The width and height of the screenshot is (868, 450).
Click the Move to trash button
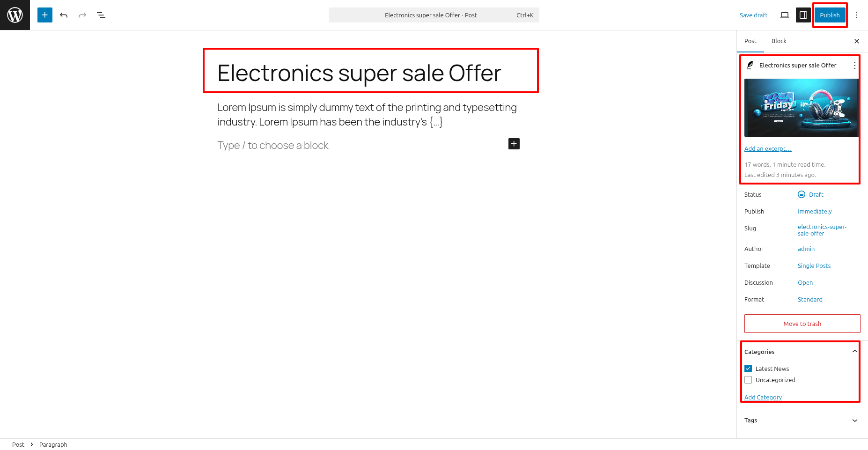click(802, 324)
